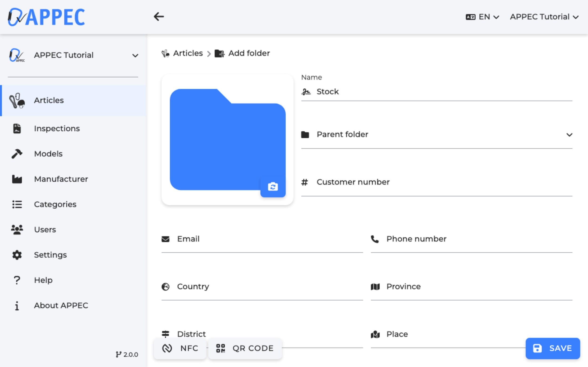Click the QR CODE button
This screenshot has width=588, height=367.
click(x=245, y=348)
